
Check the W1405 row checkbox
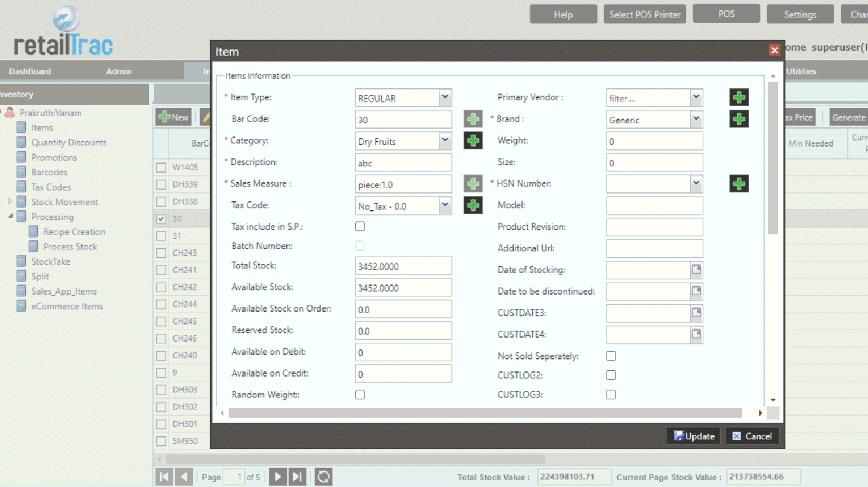161,167
